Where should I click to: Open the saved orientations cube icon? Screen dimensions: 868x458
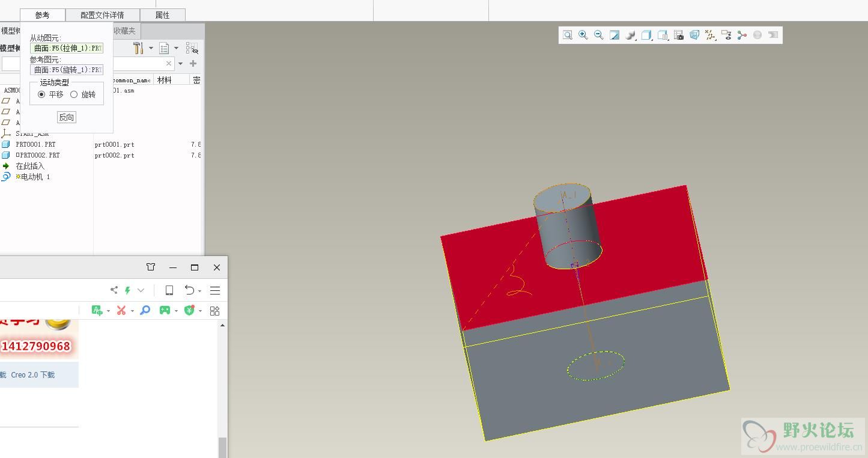coord(646,35)
